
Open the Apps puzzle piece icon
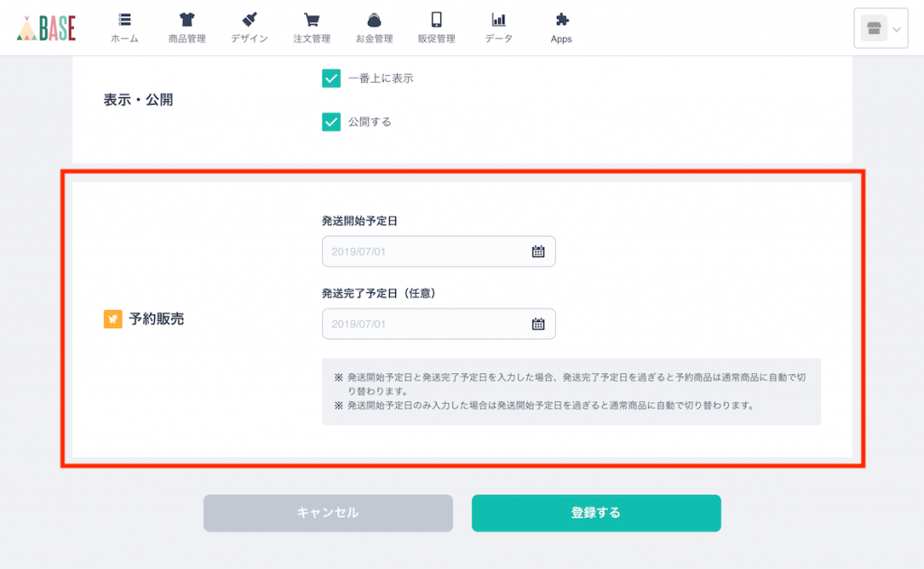click(x=561, y=20)
